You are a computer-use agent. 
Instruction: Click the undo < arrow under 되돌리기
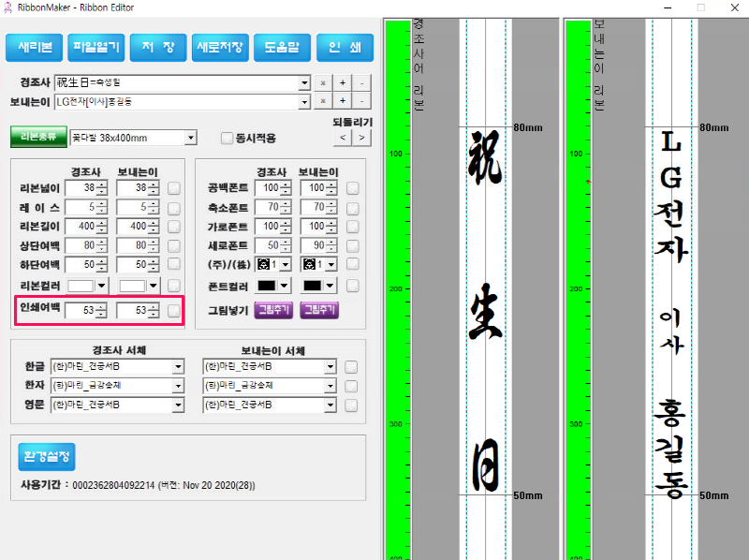343,138
